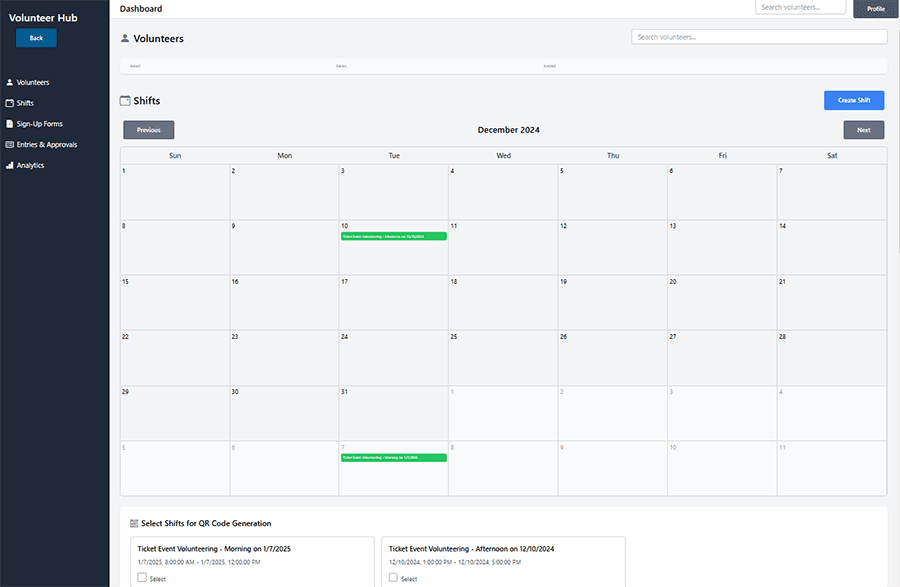Select the December 7 calendar cell
Screen dimensions: 900x587
pyautogui.click(x=832, y=192)
